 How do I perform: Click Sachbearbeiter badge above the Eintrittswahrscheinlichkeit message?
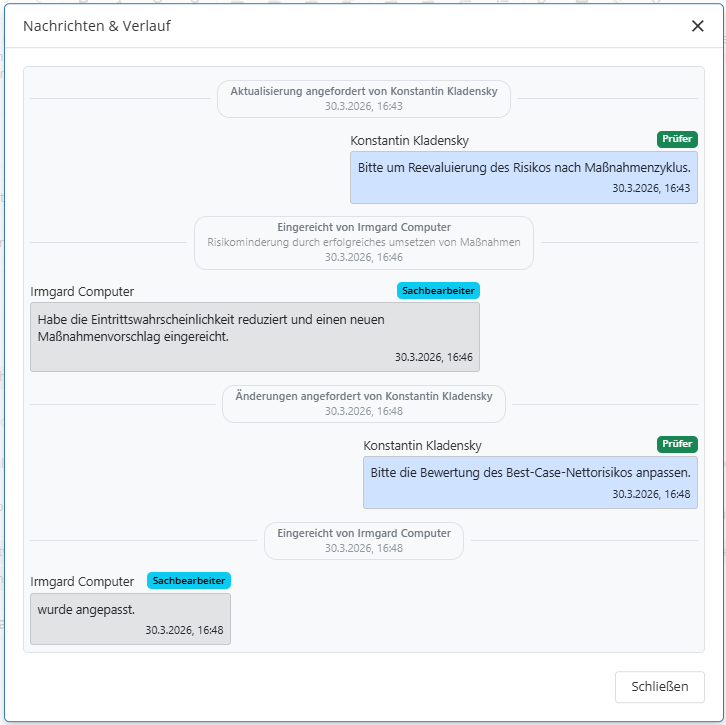[438, 291]
